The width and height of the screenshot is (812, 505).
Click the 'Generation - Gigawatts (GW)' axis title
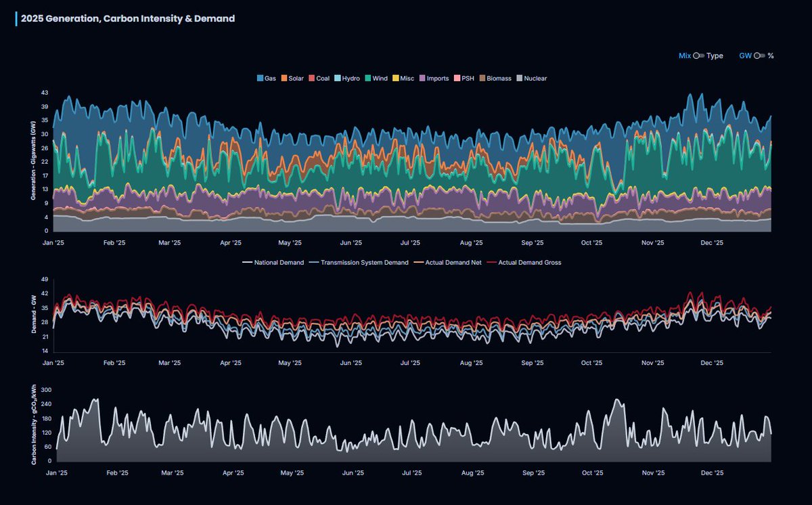(x=32, y=161)
